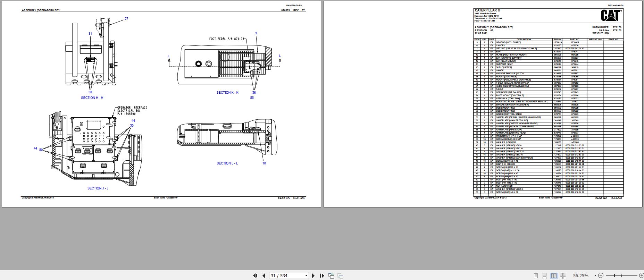Click the zoom in plus icon
Image resolution: width=644 pixels, height=280 pixels.
(x=641, y=275)
